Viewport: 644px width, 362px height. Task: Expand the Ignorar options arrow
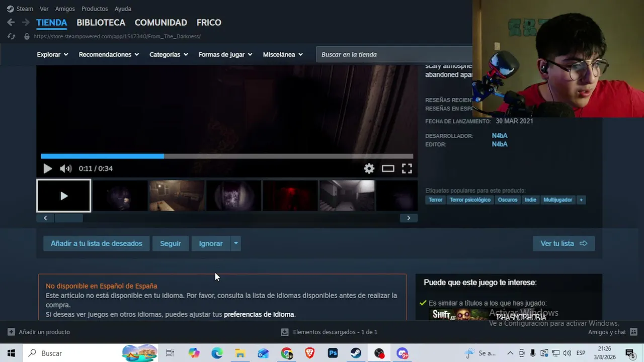(235, 243)
